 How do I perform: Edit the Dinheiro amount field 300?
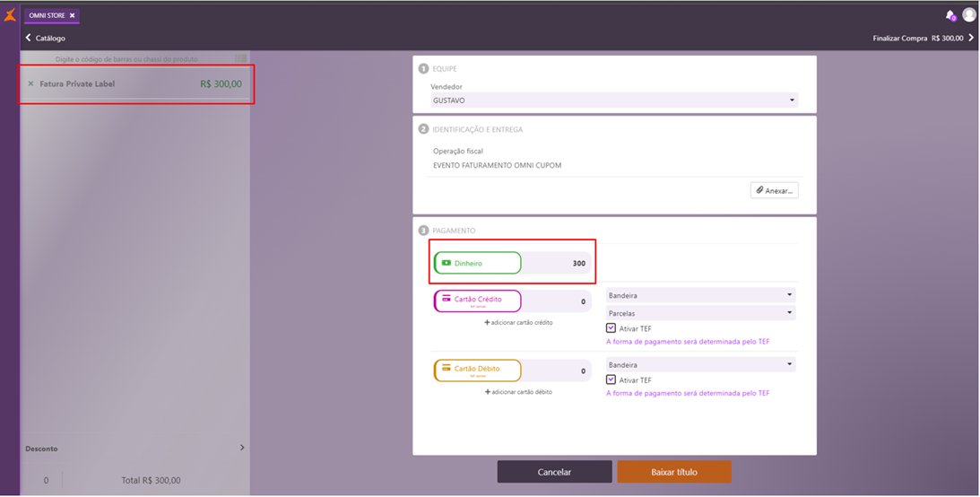click(556, 263)
